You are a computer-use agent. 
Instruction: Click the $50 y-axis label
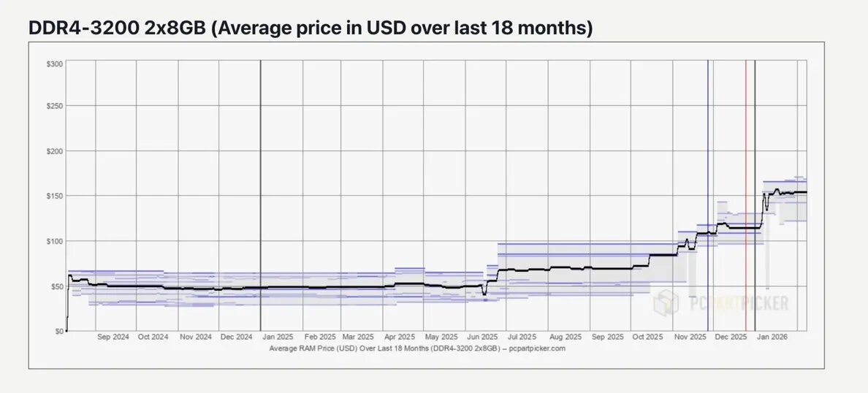tap(56, 286)
